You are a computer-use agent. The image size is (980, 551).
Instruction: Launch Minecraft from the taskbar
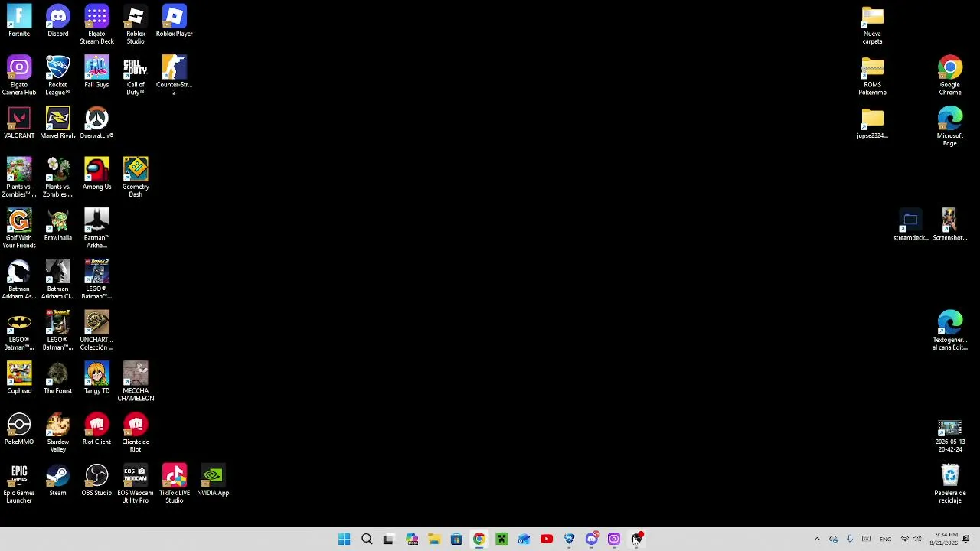(x=501, y=540)
